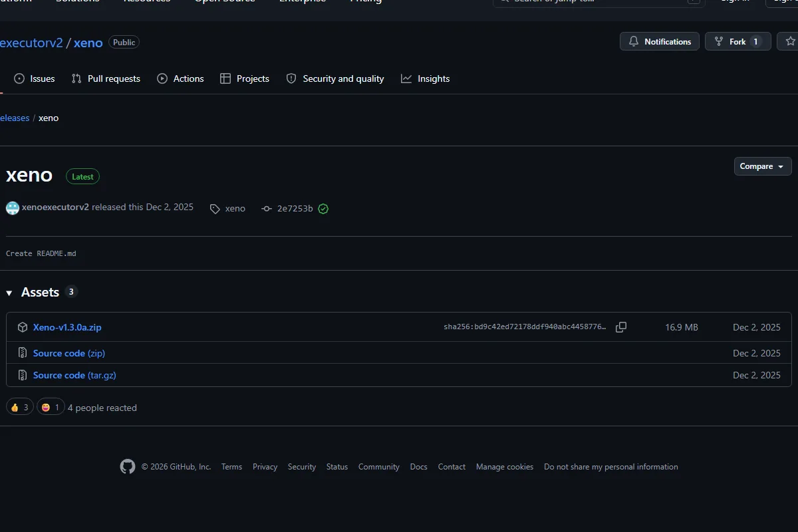
Task: Open the Compare dropdown
Action: click(x=763, y=166)
